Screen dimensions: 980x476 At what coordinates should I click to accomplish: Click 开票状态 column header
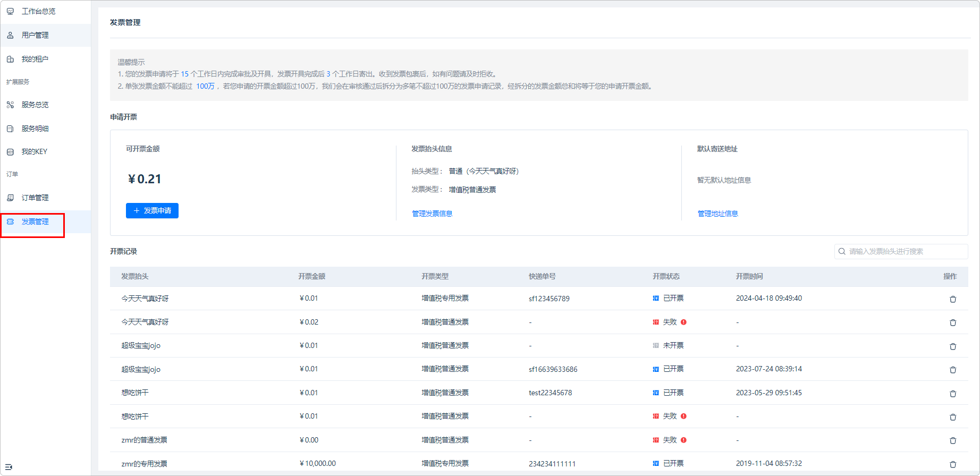click(x=666, y=276)
